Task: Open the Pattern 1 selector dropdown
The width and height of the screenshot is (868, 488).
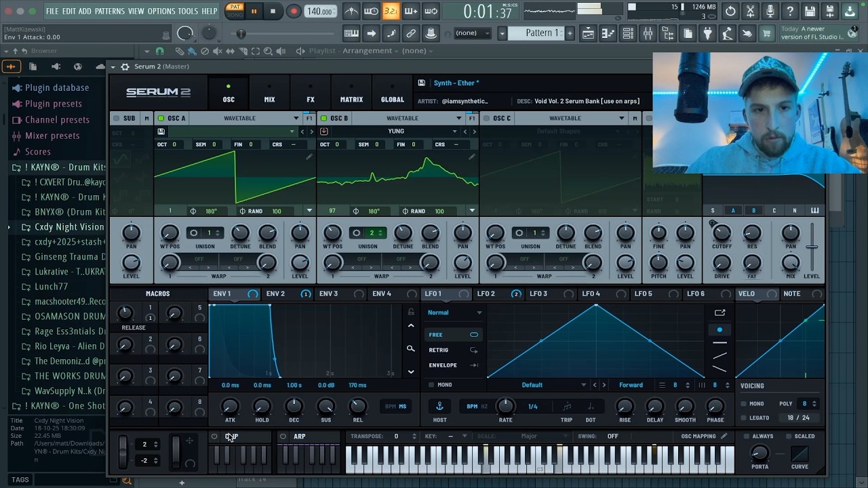Action: coord(542,33)
